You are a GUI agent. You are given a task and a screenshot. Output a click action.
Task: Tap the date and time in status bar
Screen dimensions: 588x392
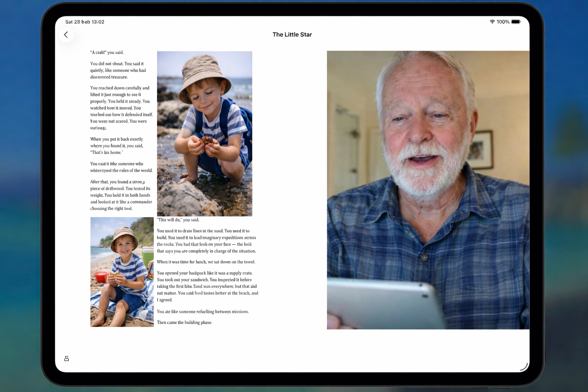click(x=85, y=22)
